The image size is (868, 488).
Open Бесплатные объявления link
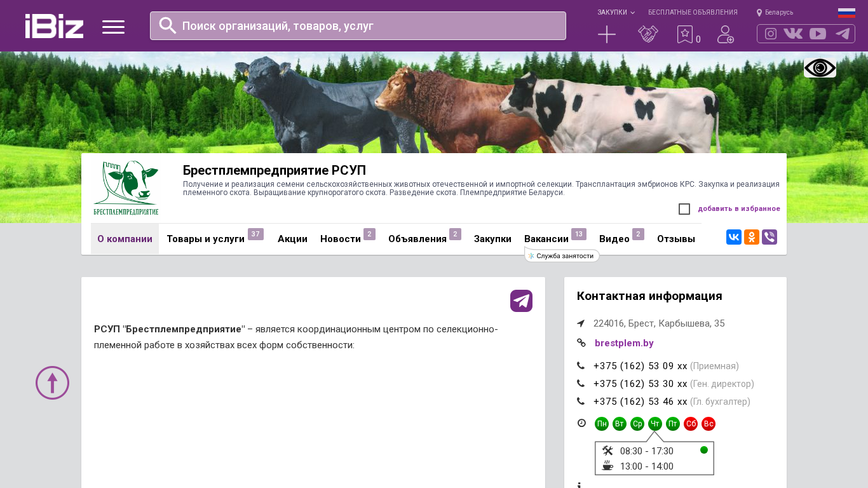(693, 13)
